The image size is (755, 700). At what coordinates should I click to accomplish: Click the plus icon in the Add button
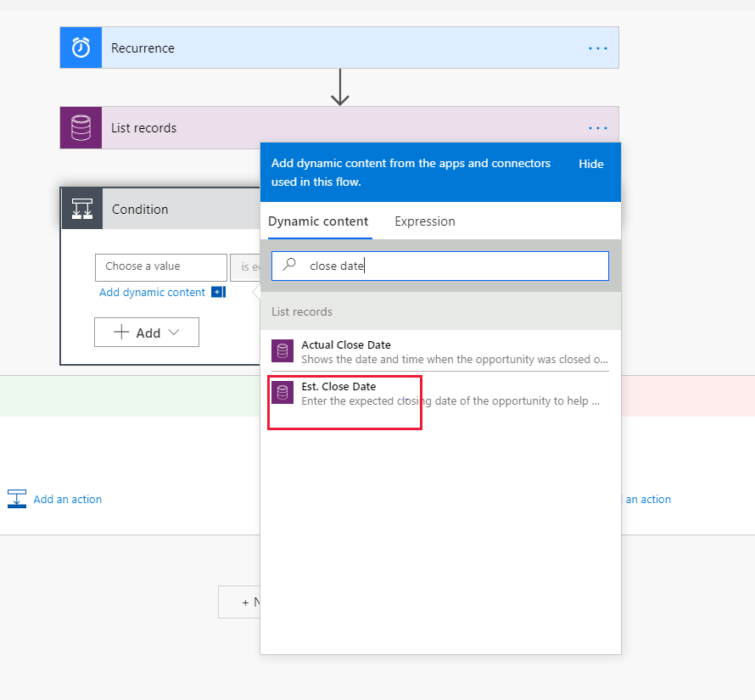point(121,332)
